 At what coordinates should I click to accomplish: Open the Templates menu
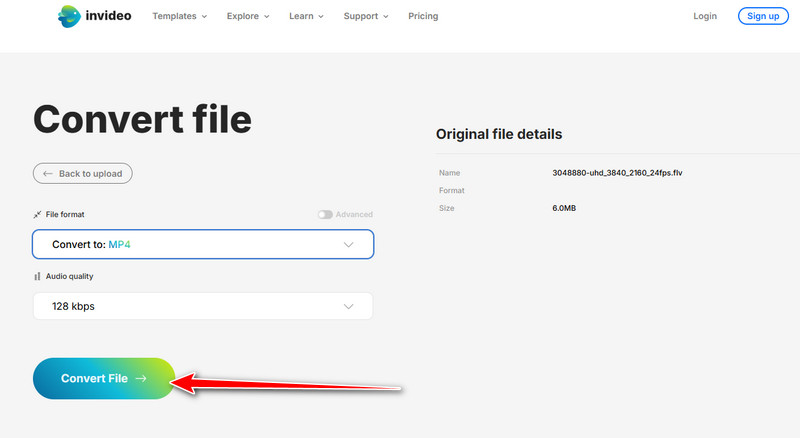click(179, 16)
